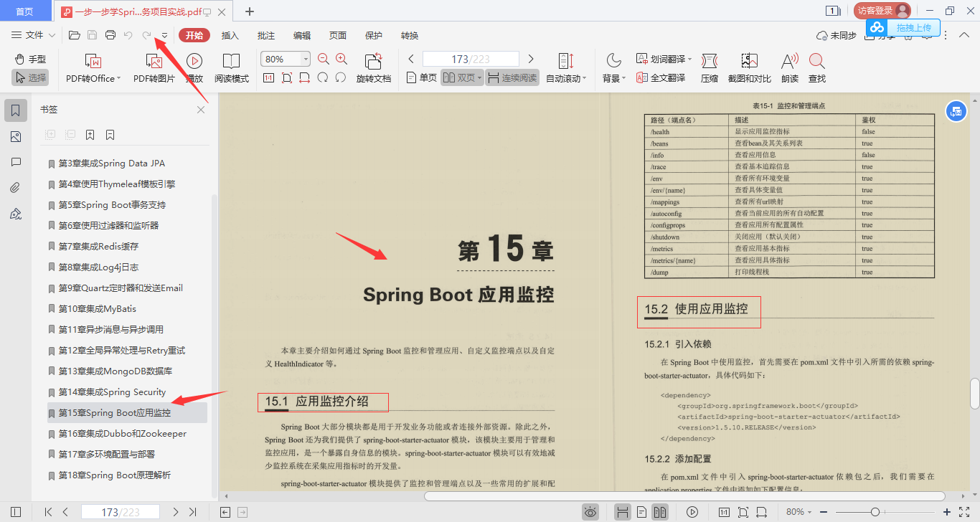The height and width of the screenshot is (522, 980).
Task: Open the thumbnails panel in sidebar
Action: click(x=16, y=136)
